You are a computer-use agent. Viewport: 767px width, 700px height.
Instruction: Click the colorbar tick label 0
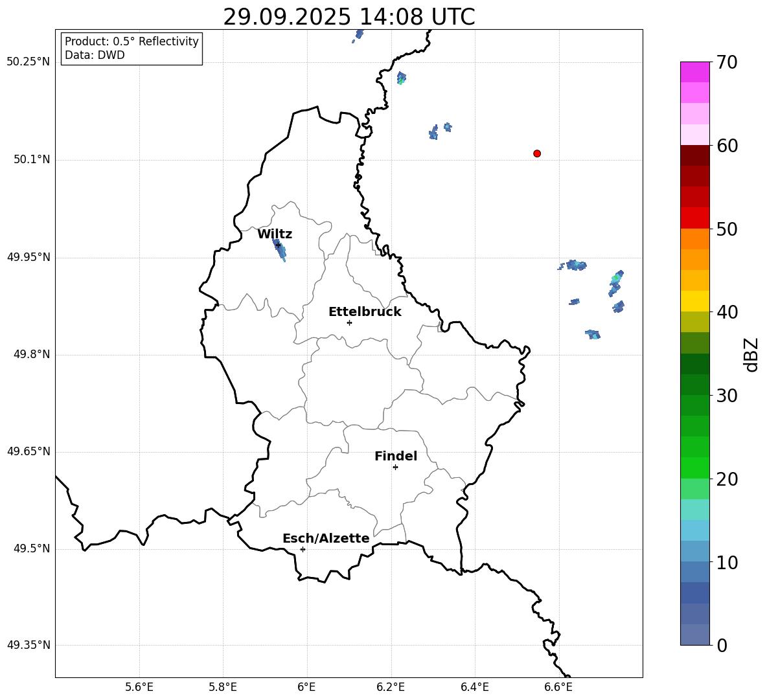click(722, 645)
